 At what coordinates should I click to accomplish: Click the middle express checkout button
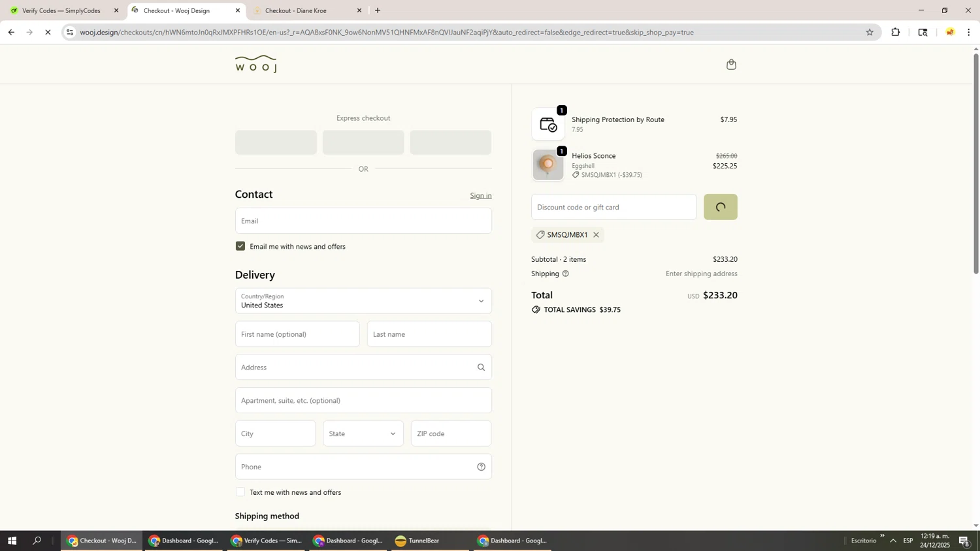click(363, 142)
